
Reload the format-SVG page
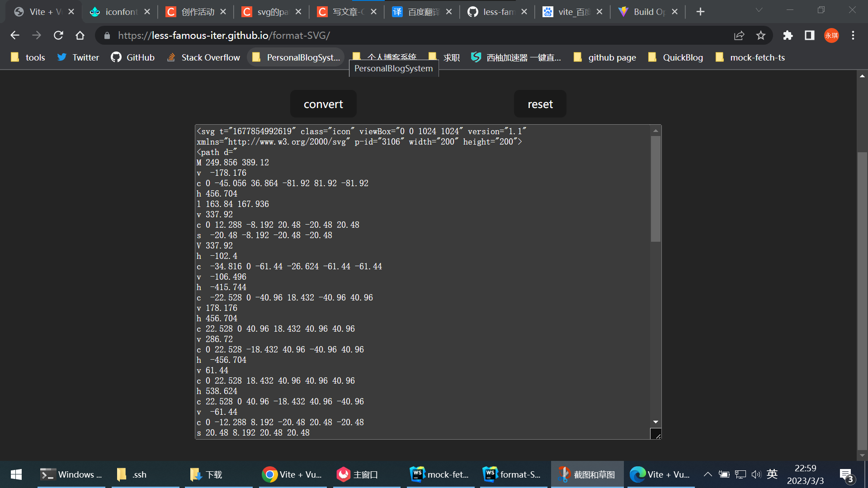point(58,35)
